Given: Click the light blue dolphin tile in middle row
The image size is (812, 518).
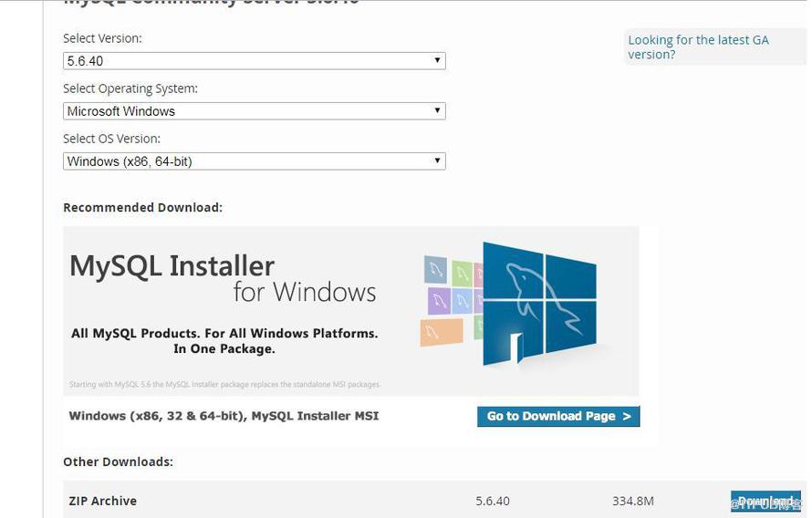Looking at the screenshot, I should coord(462,301).
